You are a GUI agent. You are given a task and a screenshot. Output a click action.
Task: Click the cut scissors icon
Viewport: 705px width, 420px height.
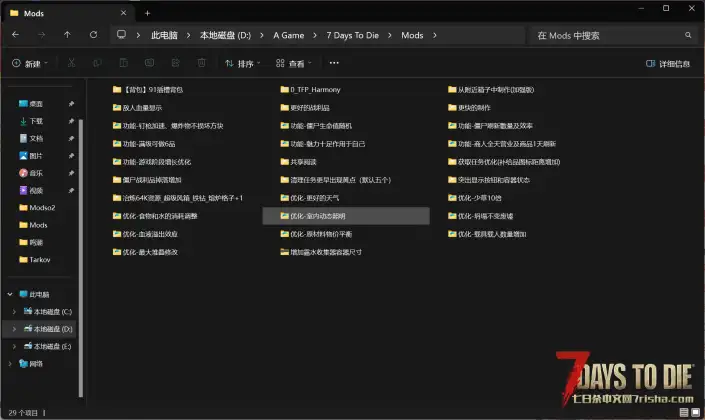click(x=71, y=63)
